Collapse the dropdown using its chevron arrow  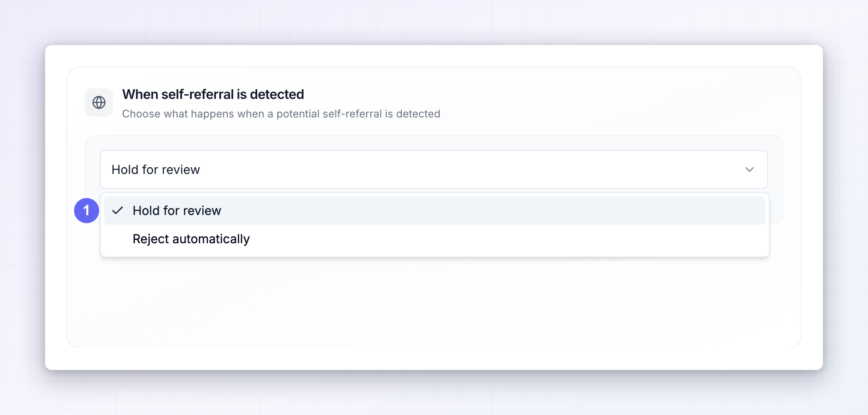pyautogui.click(x=750, y=170)
